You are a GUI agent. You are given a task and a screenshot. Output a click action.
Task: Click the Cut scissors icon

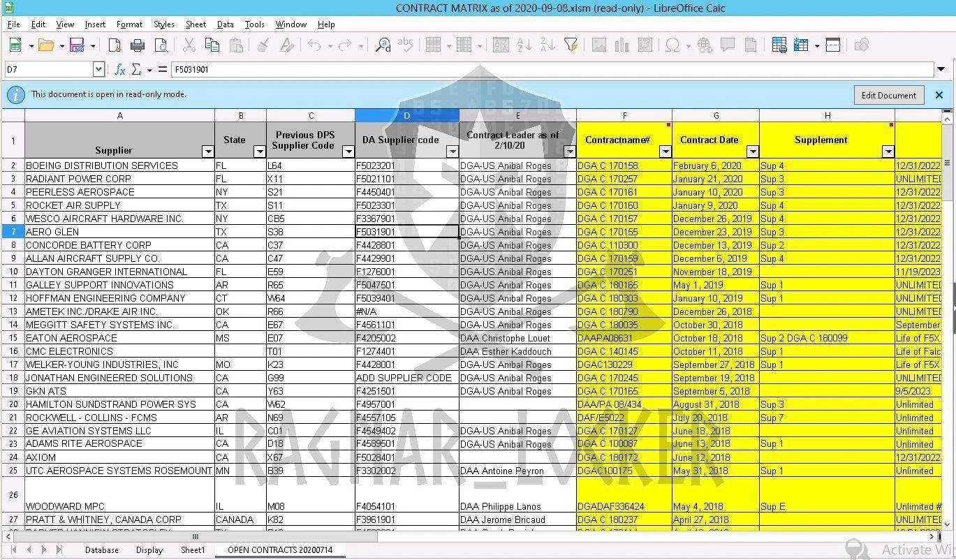tap(189, 45)
